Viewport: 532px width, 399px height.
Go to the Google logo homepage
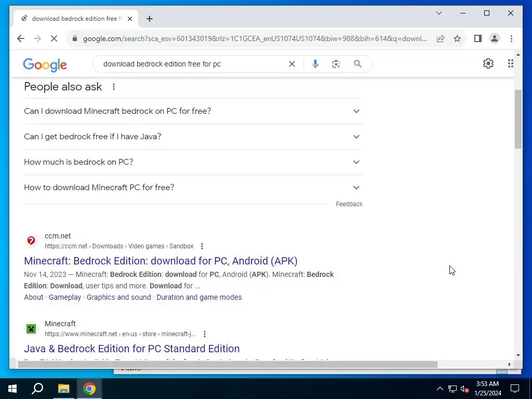[45, 64]
